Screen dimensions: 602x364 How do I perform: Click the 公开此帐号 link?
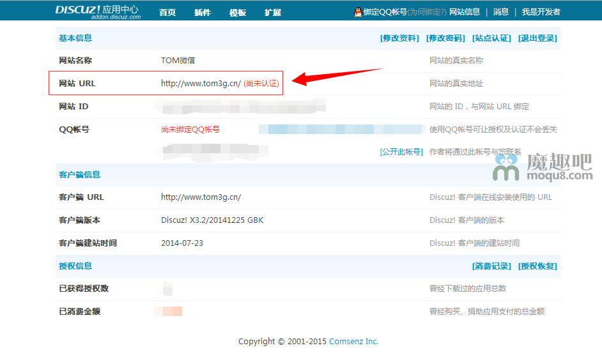(x=401, y=151)
